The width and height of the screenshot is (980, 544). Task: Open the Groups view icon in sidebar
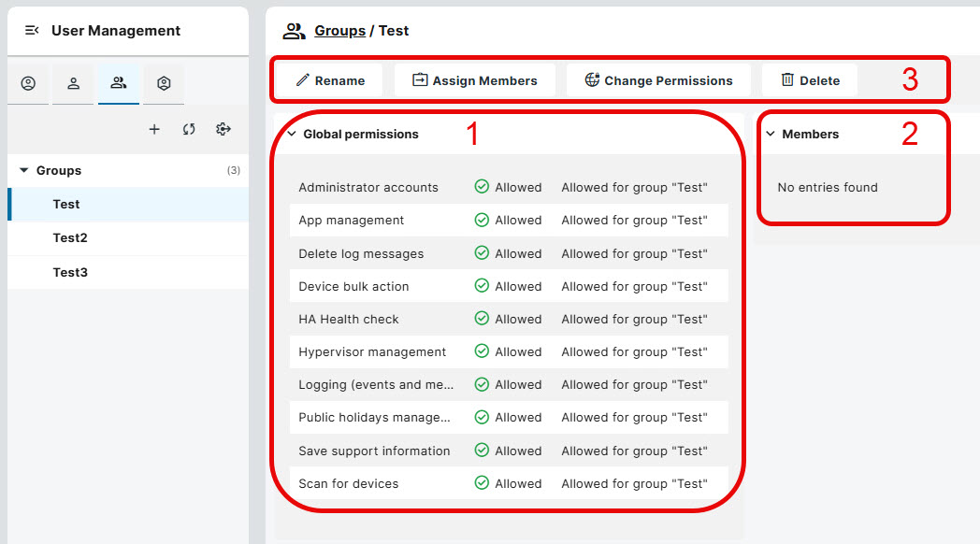coord(118,83)
